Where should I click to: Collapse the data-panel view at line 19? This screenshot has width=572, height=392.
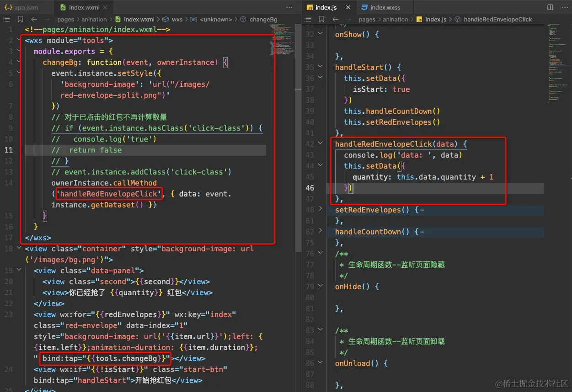pyautogui.click(x=19, y=270)
